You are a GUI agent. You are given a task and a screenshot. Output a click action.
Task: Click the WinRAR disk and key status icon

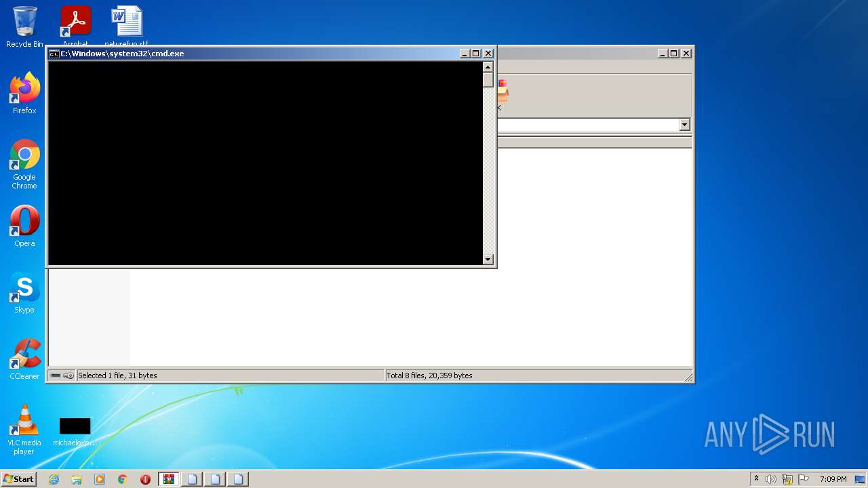pyautogui.click(x=62, y=375)
